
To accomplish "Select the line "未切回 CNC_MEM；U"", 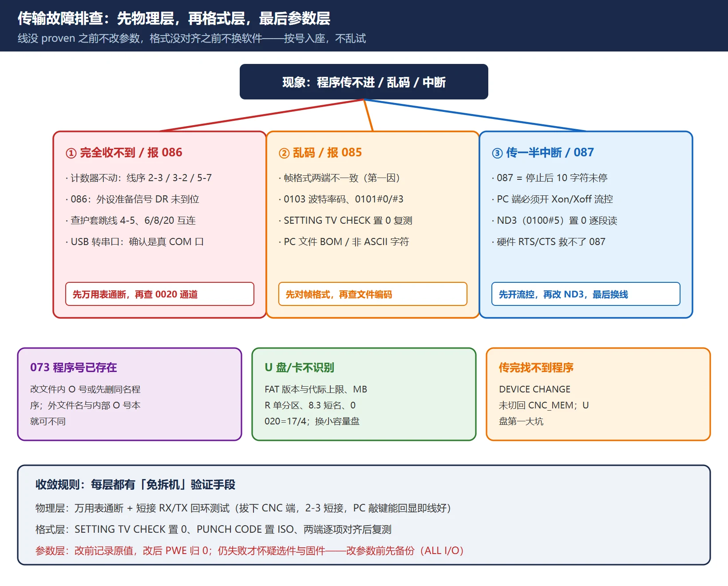I will tap(544, 405).
